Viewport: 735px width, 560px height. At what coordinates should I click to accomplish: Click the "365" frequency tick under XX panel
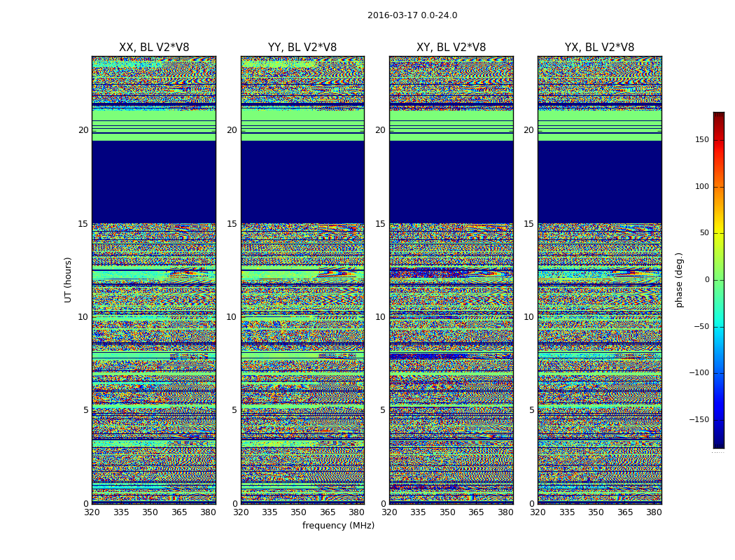click(179, 512)
